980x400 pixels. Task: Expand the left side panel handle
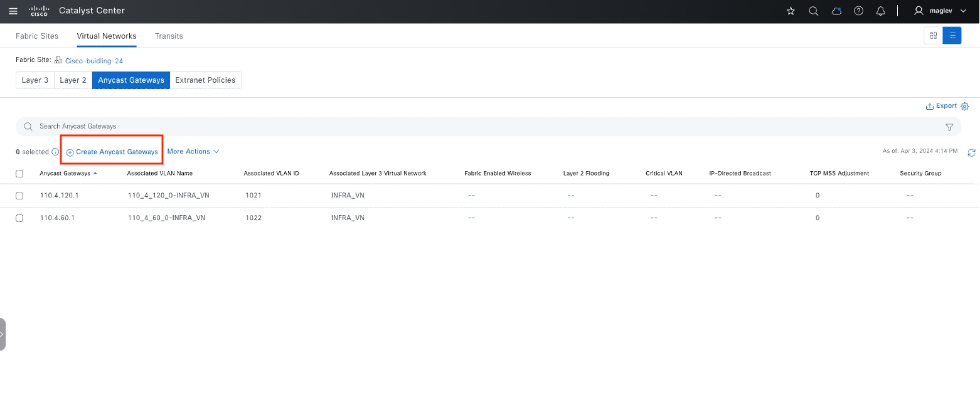3,334
